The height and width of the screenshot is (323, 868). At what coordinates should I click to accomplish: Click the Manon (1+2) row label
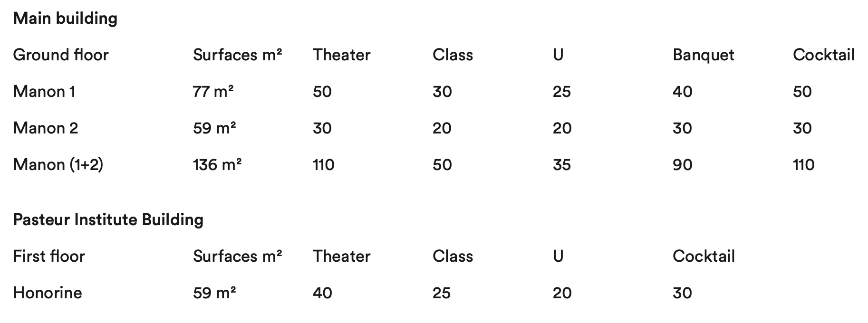(x=58, y=165)
